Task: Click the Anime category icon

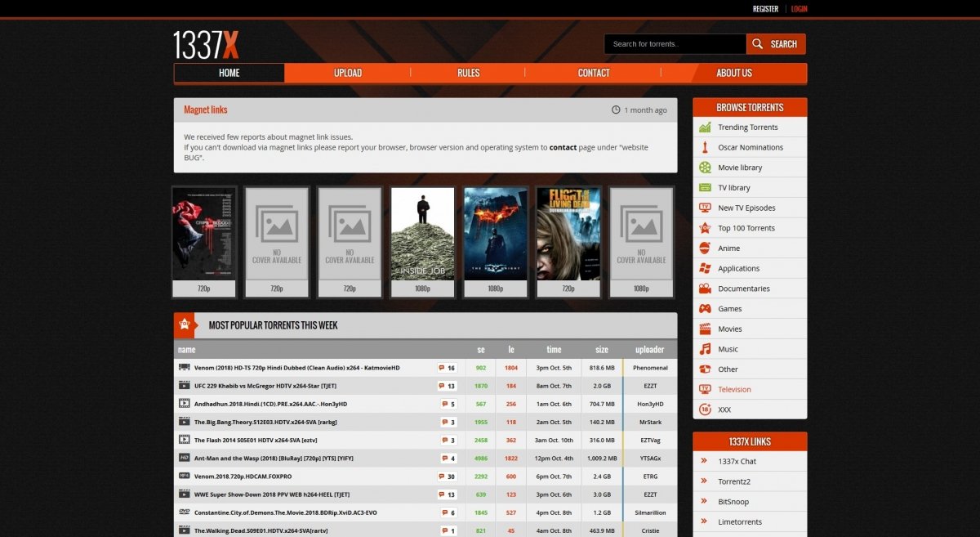Action: coord(705,248)
